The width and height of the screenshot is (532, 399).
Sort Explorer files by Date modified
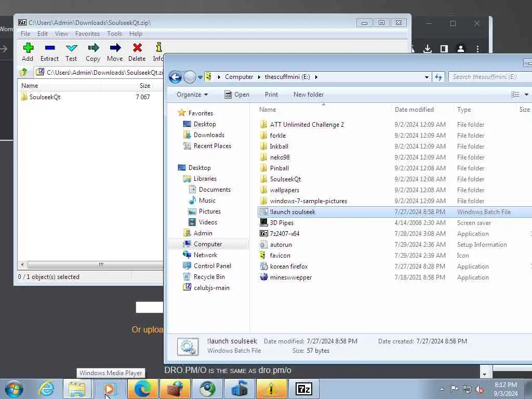pos(414,110)
